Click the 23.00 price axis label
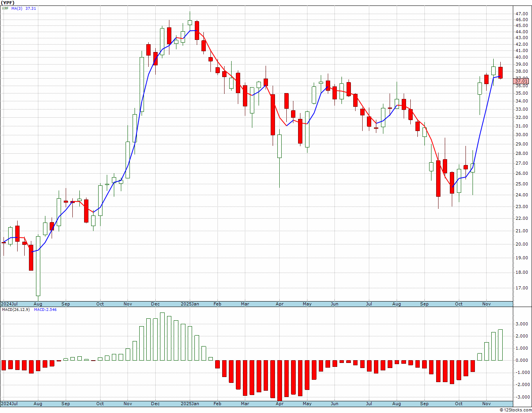Screen dimensions: 532x413 [521, 206]
